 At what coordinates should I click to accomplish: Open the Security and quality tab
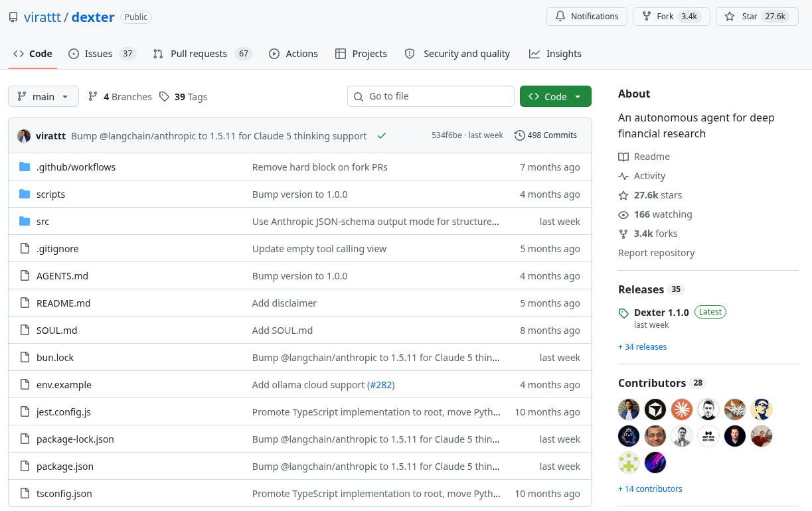[x=457, y=54]
